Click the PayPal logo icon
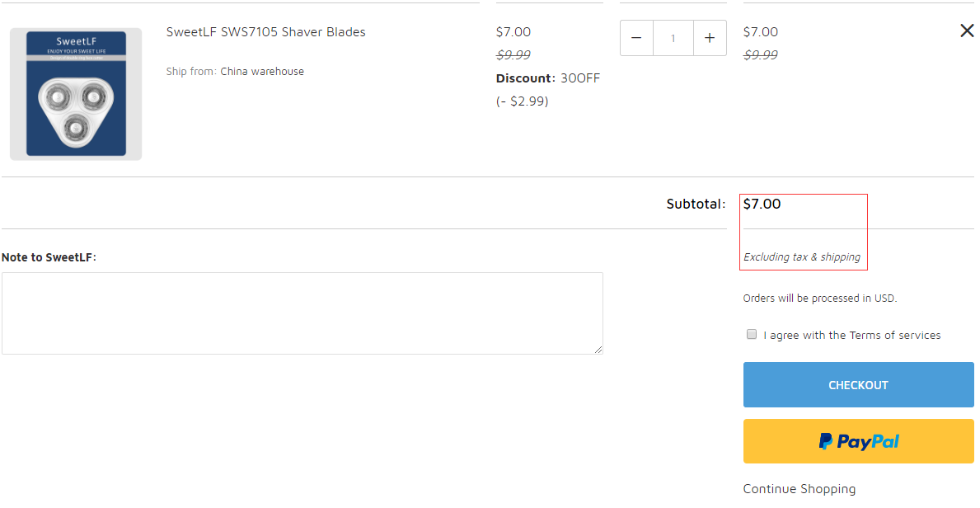This screenshot has width=980, height=508. [826, 442]
